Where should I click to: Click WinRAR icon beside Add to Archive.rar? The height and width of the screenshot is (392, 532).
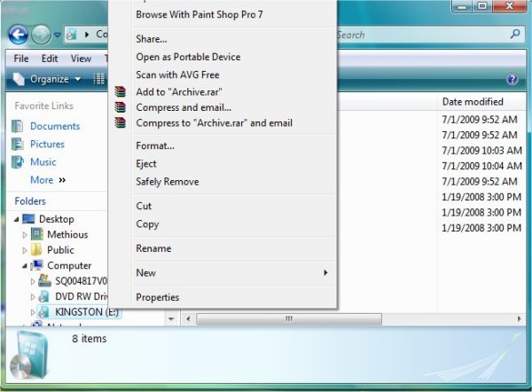point(120,91)
